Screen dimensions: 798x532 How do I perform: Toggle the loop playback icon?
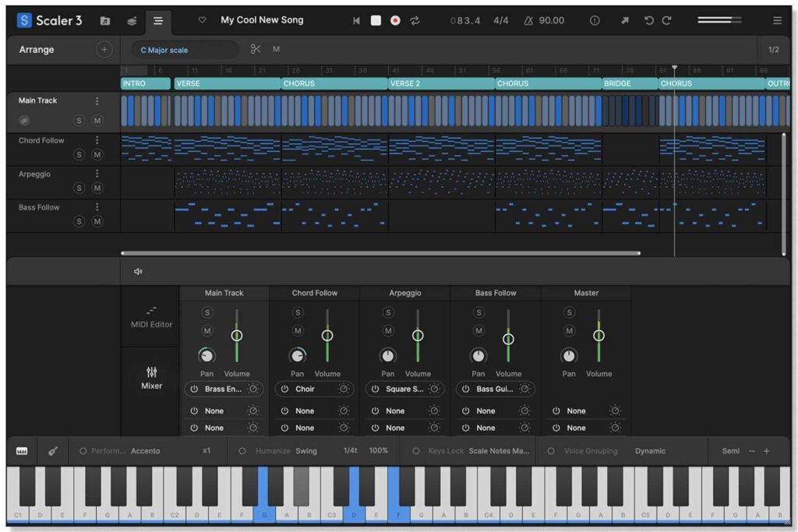click(x=415, y=21)
